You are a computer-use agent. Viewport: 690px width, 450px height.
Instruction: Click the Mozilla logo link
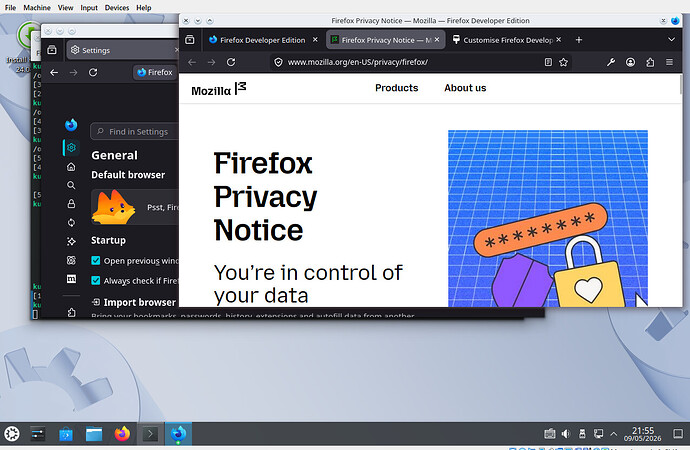pos(219,89)
